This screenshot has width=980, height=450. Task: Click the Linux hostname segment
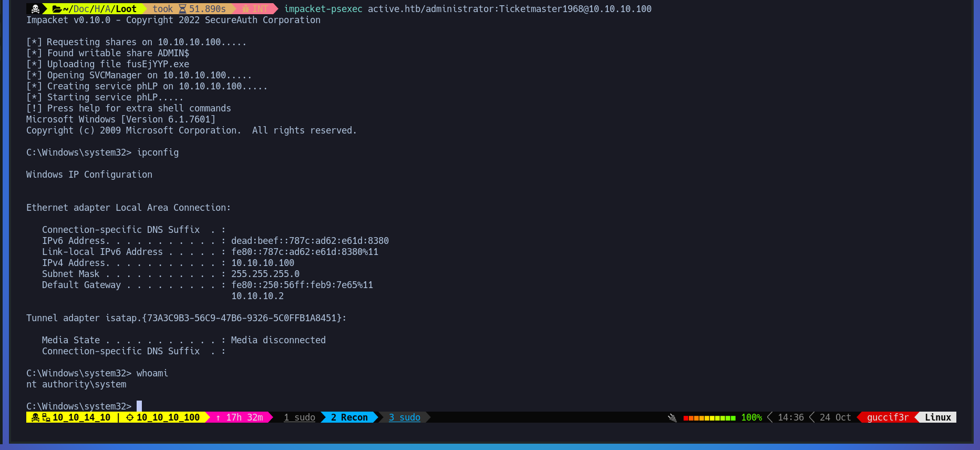tap(938, 417)
